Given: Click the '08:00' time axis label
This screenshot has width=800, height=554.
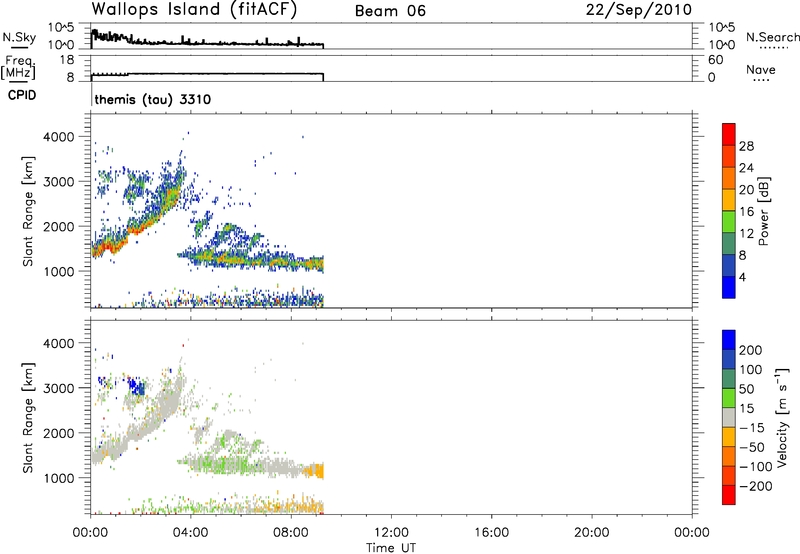Looking at the screenshot, I should pyautogui.click(x=291, y=533).
